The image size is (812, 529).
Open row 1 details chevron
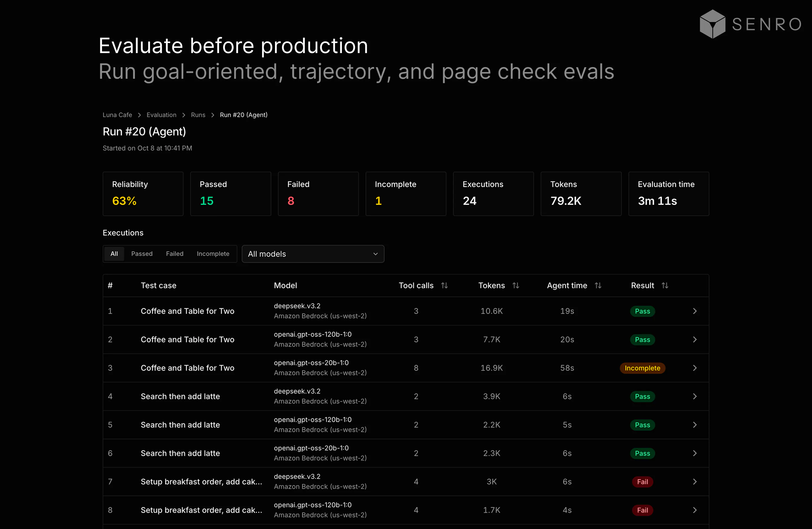pos(695,311)
